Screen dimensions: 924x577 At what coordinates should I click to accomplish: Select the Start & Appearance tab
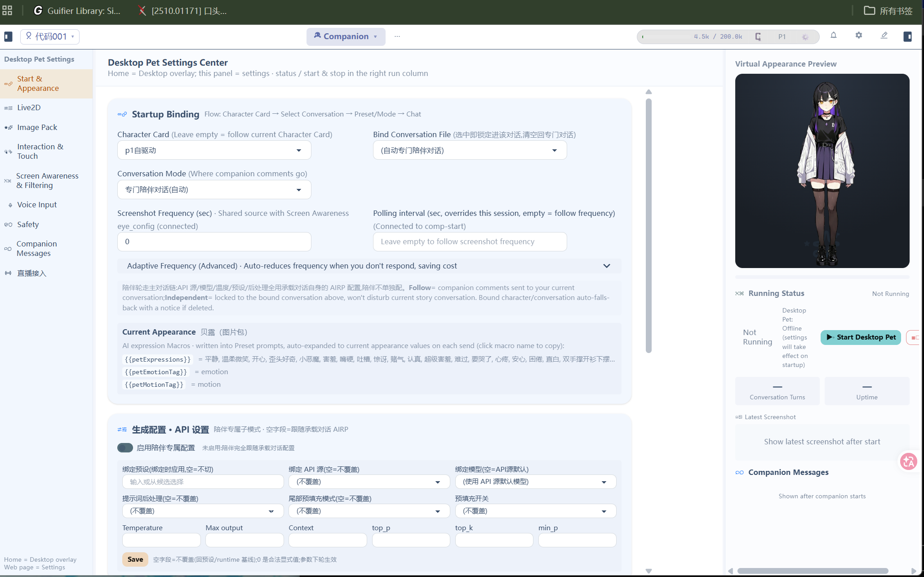pos(46,84)
